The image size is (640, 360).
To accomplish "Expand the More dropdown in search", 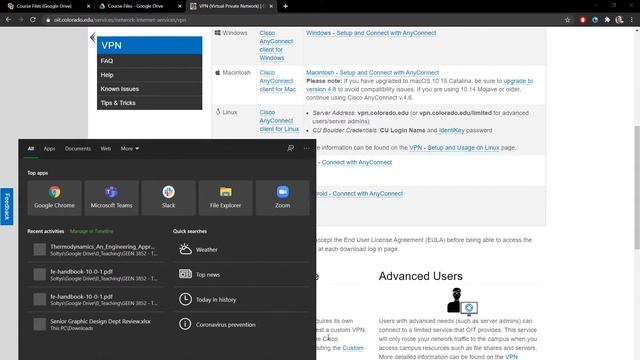I will pos(130,149).
